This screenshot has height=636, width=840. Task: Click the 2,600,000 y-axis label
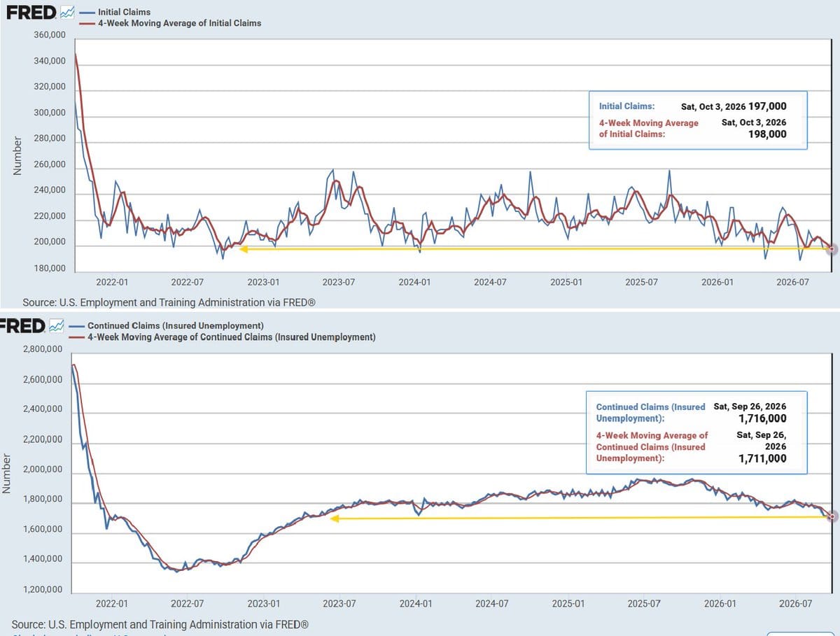click(42, 379)
